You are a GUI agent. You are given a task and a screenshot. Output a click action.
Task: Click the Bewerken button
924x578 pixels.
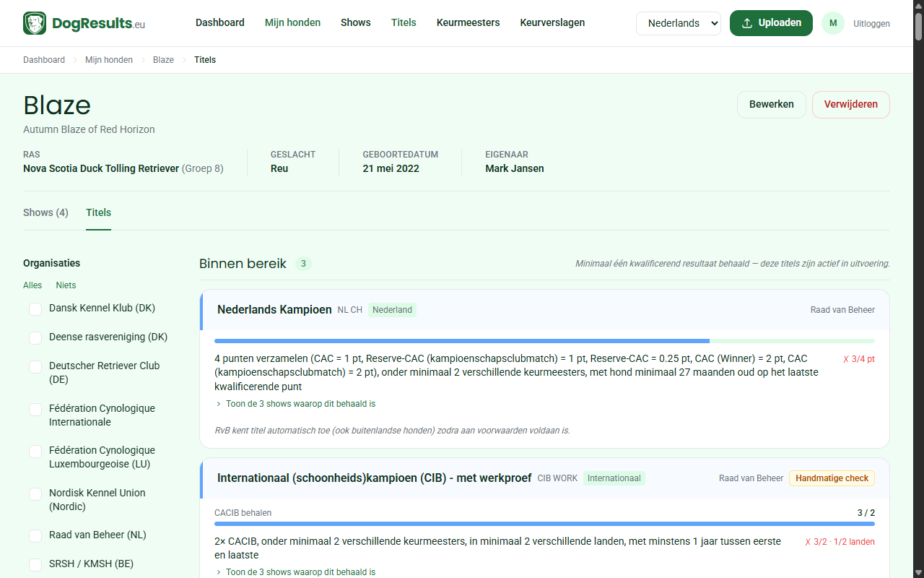(x=772, y=105)
